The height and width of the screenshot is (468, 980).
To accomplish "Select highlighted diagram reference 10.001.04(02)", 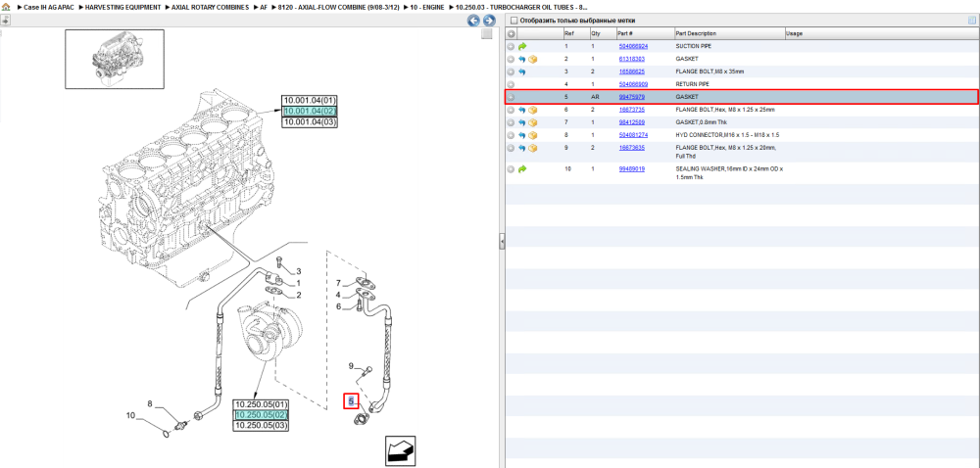I will point(310,111).
